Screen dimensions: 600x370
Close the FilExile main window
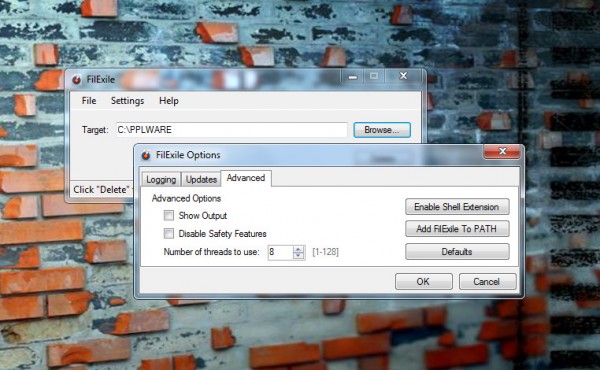pos(404,76)
